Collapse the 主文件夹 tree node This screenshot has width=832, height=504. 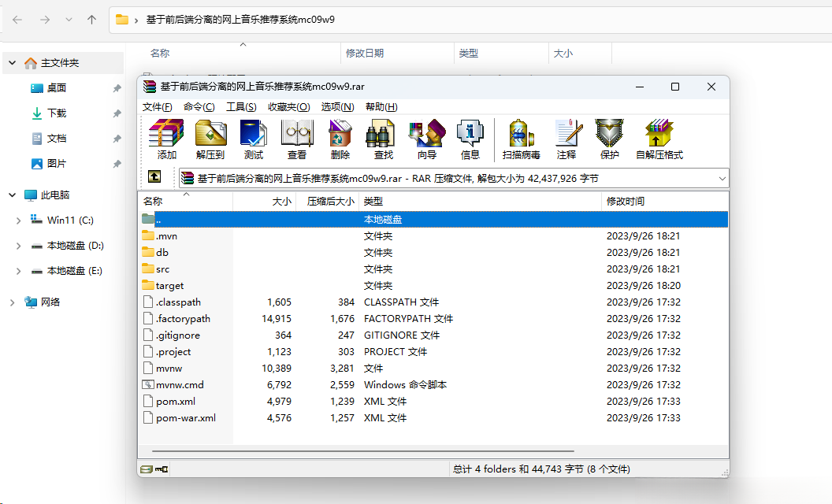(12, 63)
